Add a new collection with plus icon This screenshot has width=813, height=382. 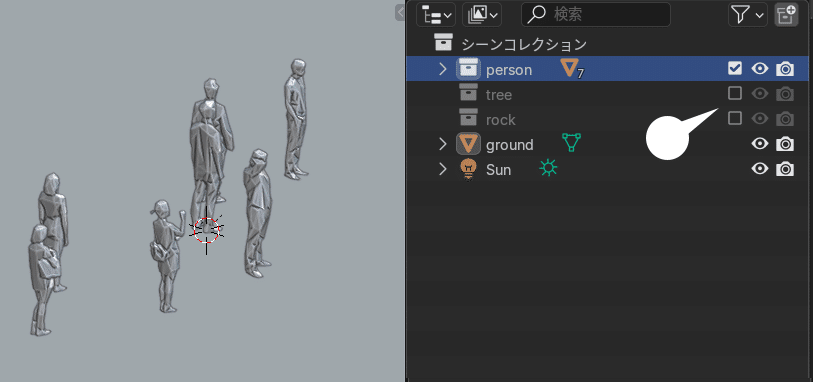click(786, 15)
